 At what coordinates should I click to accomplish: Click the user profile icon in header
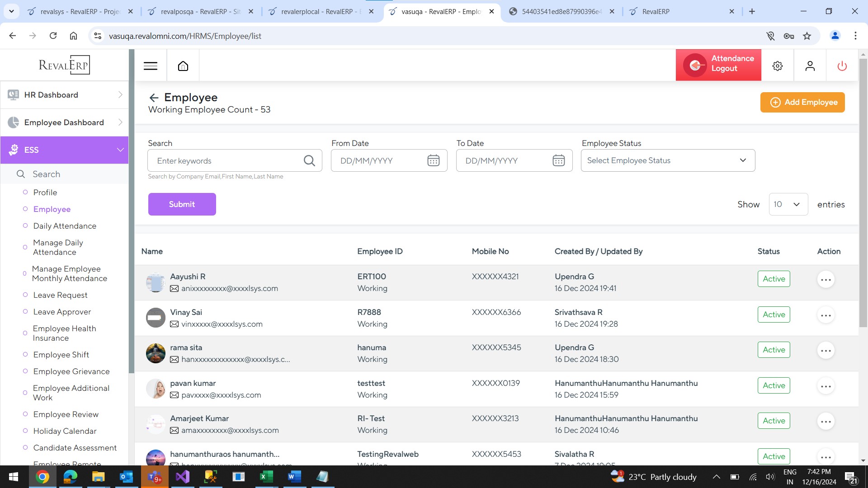pos(810,66)
